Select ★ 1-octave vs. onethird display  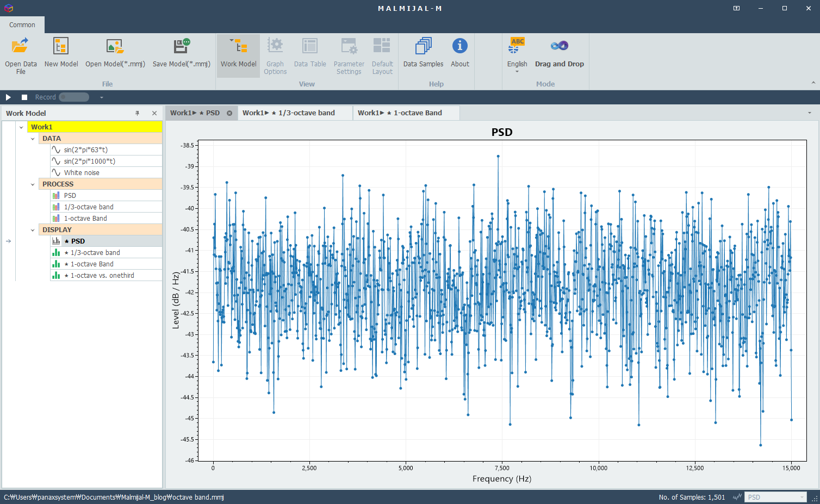point(106,275)
